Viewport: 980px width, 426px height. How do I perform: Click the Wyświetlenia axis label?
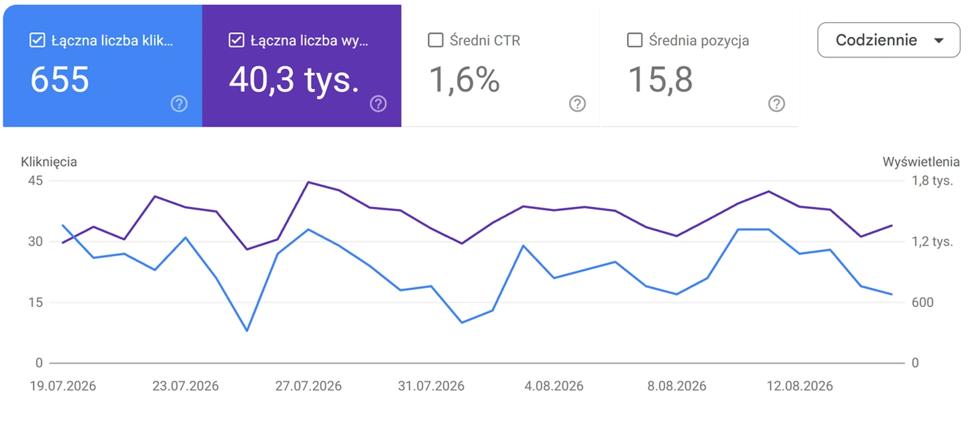point(921,161)
